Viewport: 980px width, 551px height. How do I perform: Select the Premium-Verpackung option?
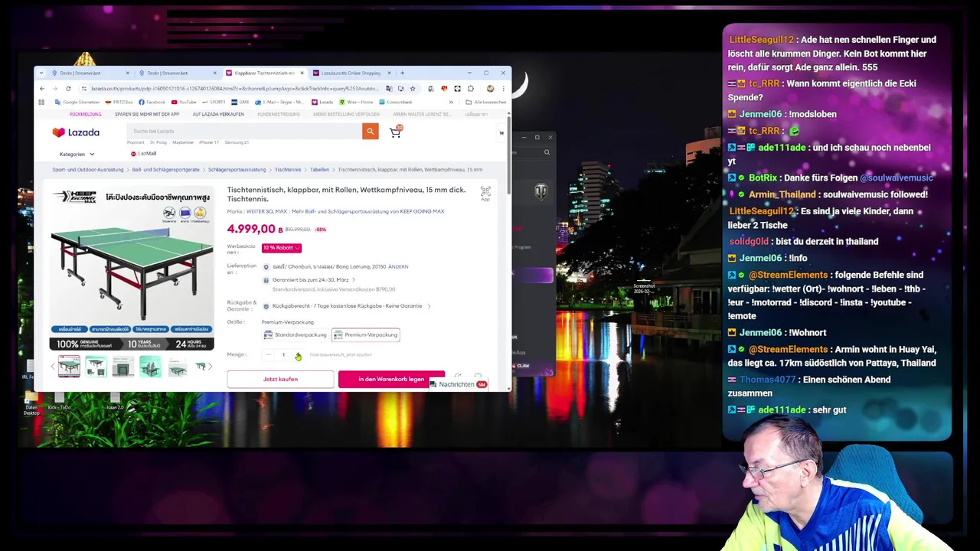pyautogui.click(x=365, y=334)
